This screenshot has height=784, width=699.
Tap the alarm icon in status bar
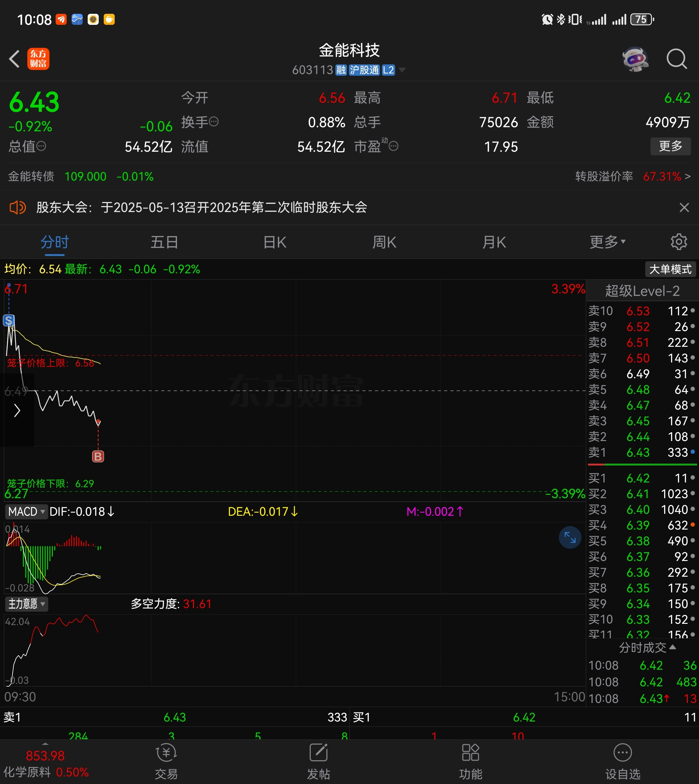tap(547, 19)
